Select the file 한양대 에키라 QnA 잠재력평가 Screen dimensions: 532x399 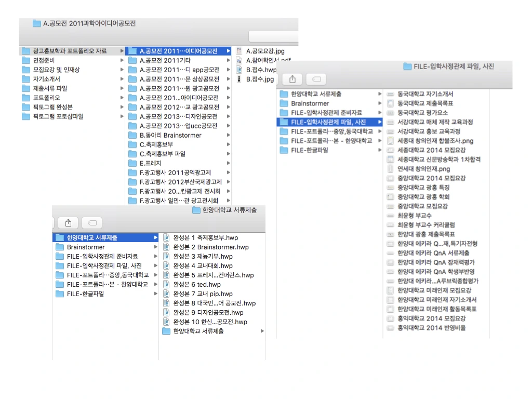(x=436, y=262)
